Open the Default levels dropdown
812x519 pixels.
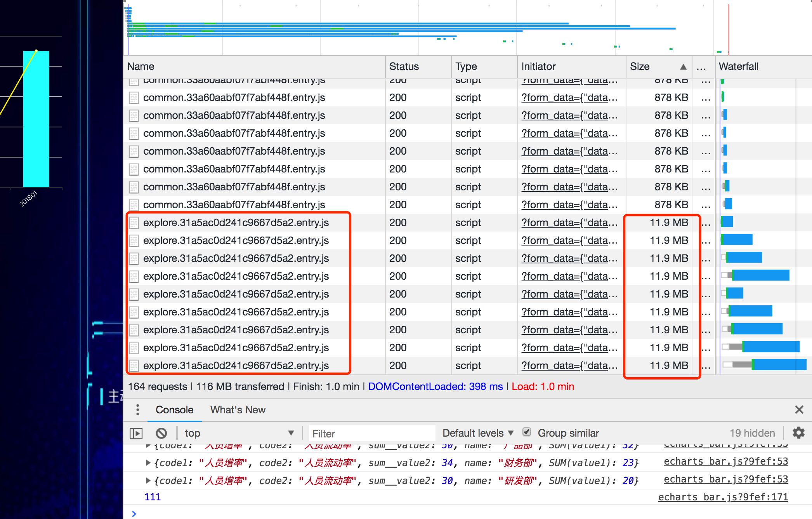pyautogui.click(x=477, y=433)
